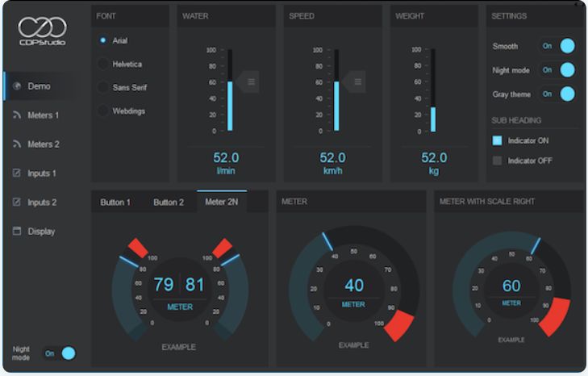
Task: Toggle the sidebar Night mode switch
Action: (x=60, y=353)
